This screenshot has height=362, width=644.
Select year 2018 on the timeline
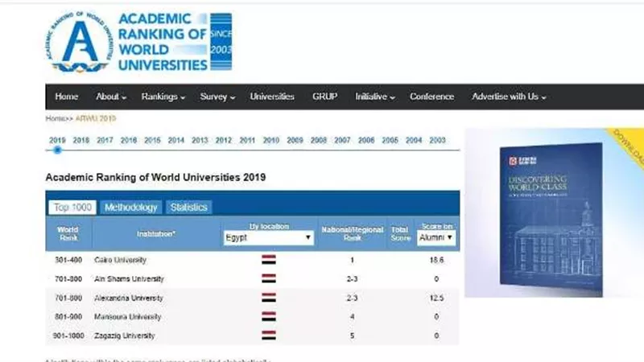point(81,140)
